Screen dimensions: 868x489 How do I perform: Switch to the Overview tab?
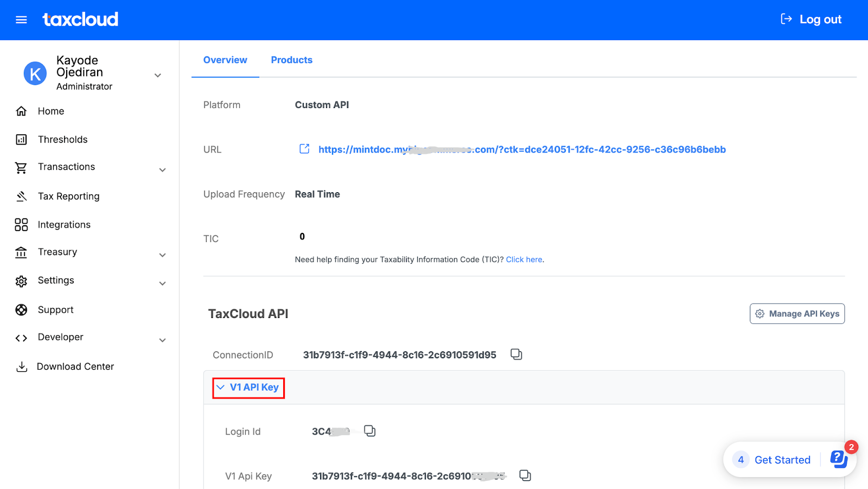225,60
